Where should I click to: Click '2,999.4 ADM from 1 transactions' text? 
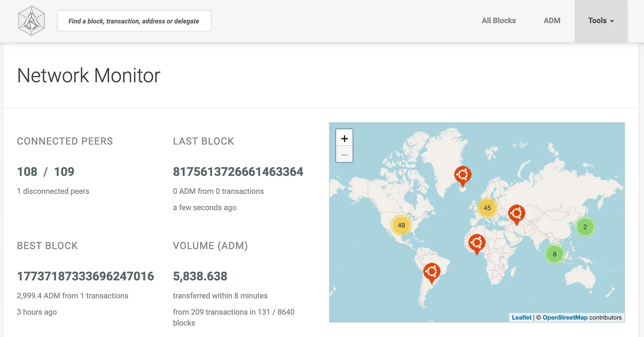73,296
